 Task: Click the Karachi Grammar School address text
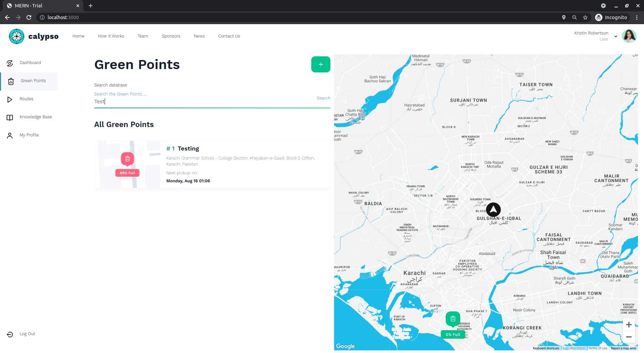240,161
